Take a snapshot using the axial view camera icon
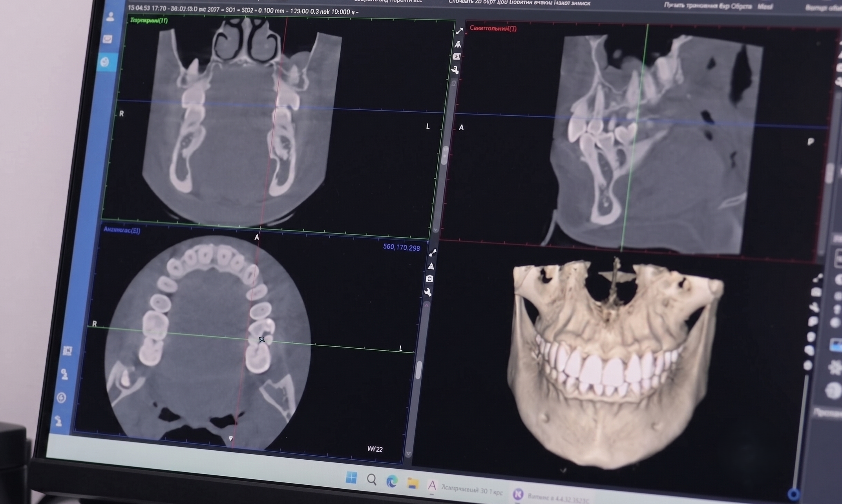This screenshot has width=842, height=504. (429, 278)
